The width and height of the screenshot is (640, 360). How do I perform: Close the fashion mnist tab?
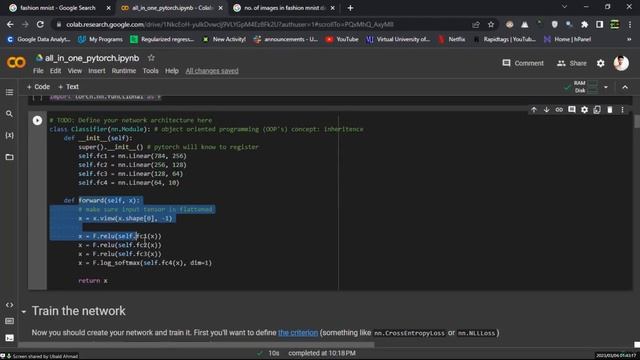click(x=108, y=8)
